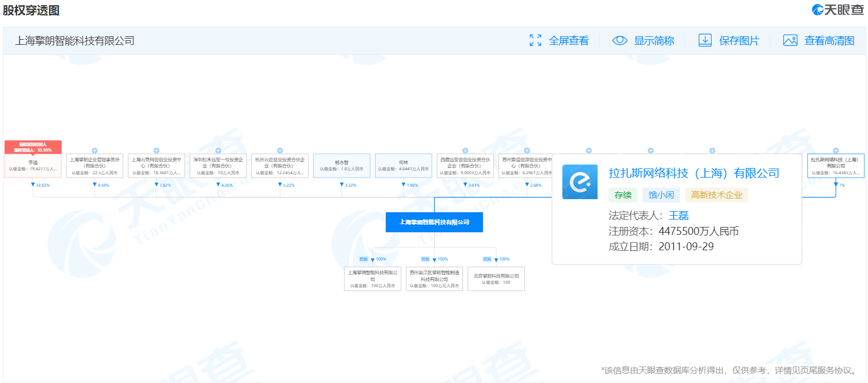Click the fullscreen view icon
This screenshot has height=383, width=868.
pos(535,40)
